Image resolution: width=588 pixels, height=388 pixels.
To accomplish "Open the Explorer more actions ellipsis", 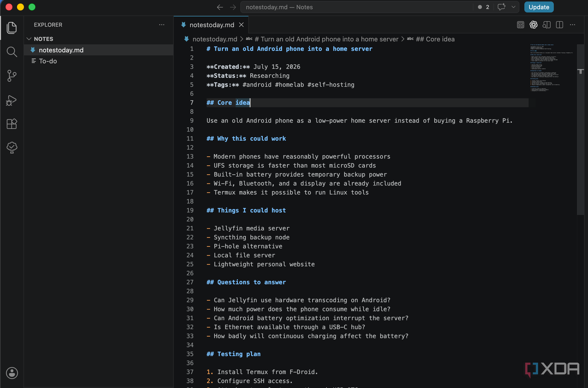I will (x=162, y=25).
